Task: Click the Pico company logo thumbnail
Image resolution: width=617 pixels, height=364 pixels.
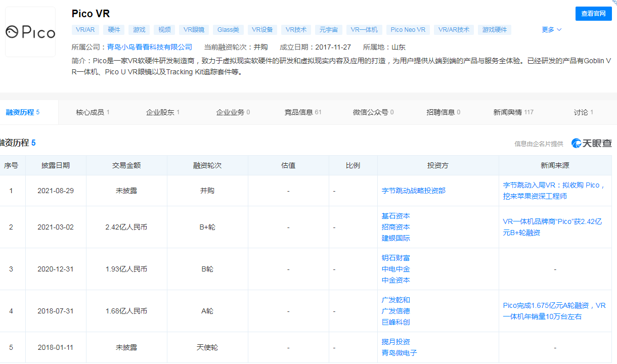Action: (30, 32)
